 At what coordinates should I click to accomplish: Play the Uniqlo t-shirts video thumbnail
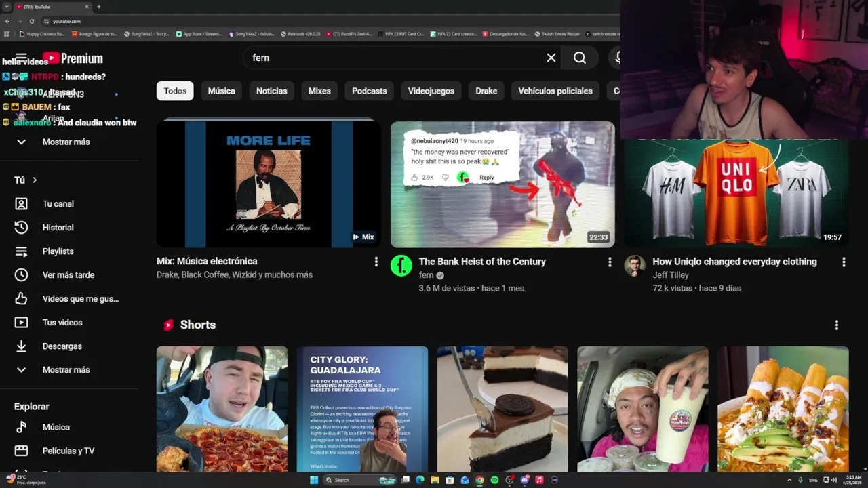pyautogui.click(x=736, y=193)
